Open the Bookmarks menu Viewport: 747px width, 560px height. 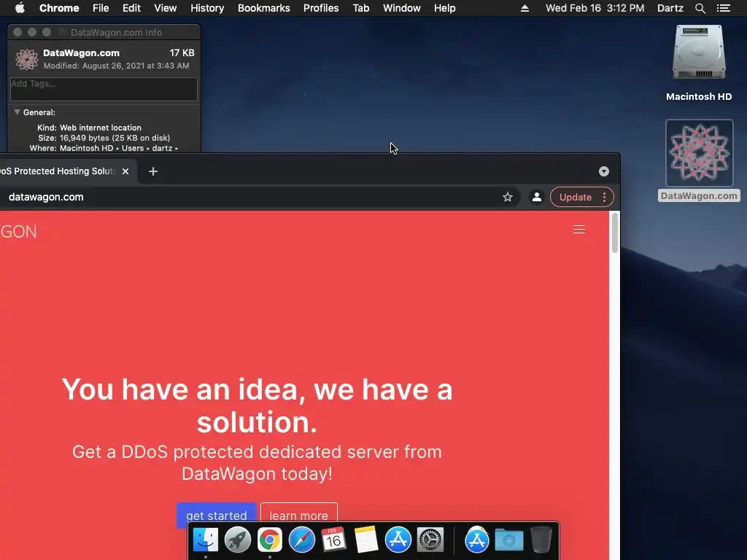coord(264,8)
